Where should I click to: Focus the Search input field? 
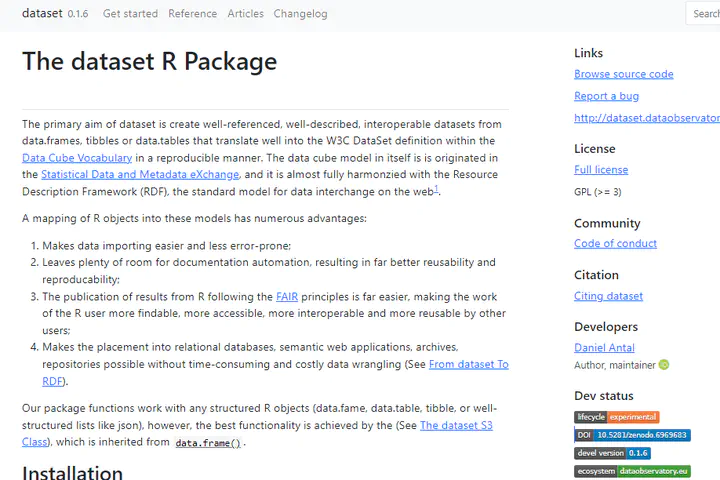pos(704,14)
